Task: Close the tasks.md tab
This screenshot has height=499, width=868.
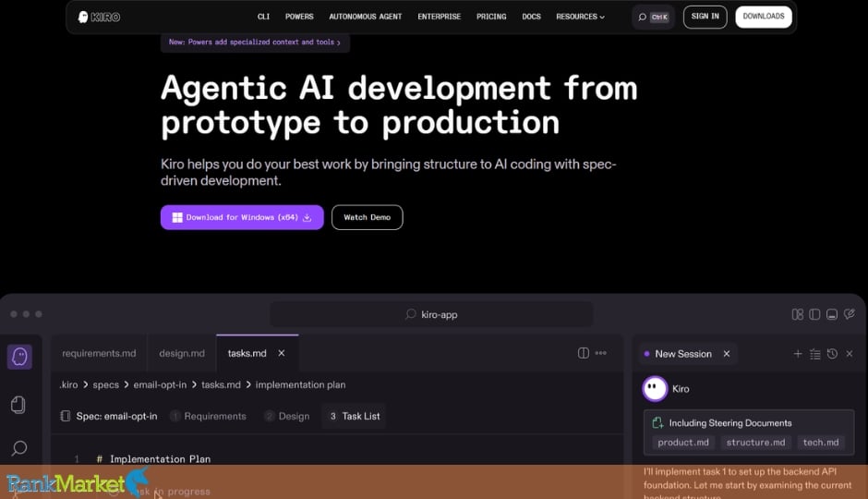Action: point(282,353)
